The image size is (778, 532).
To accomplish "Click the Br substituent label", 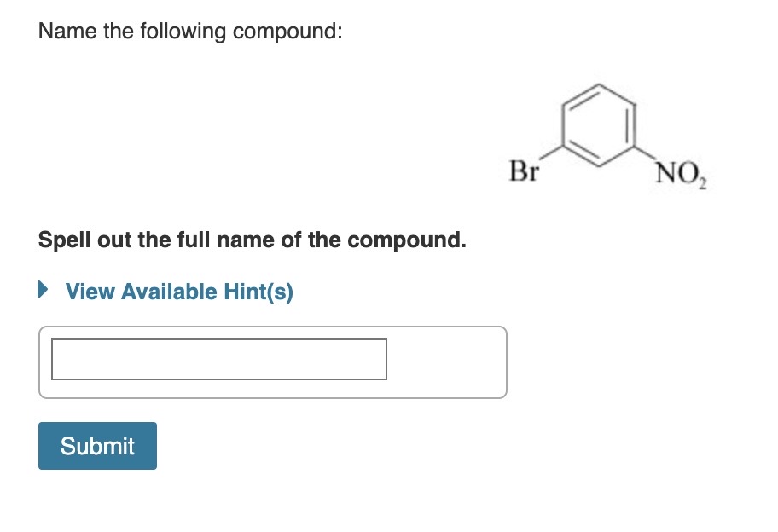I will click(x=524, y=172).
